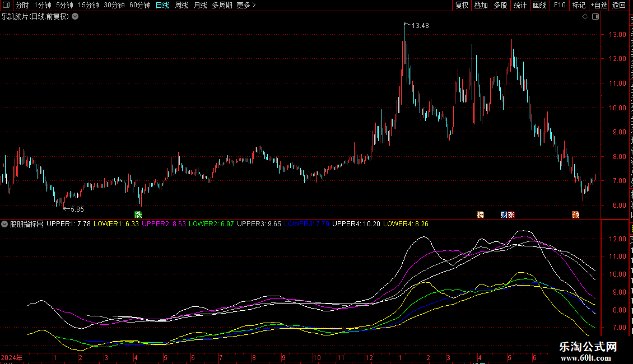
Task: Toggle the left sidebar panel icon
Action: [6, 5]
